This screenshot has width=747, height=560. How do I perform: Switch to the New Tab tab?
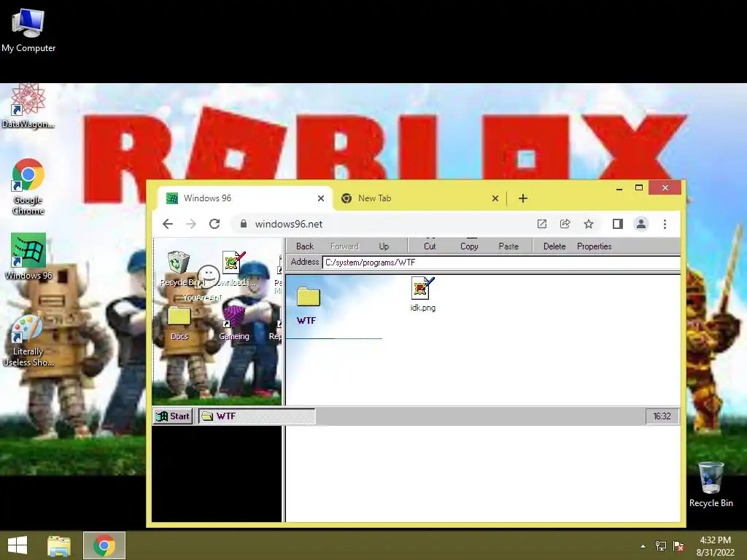click(420, 198)
